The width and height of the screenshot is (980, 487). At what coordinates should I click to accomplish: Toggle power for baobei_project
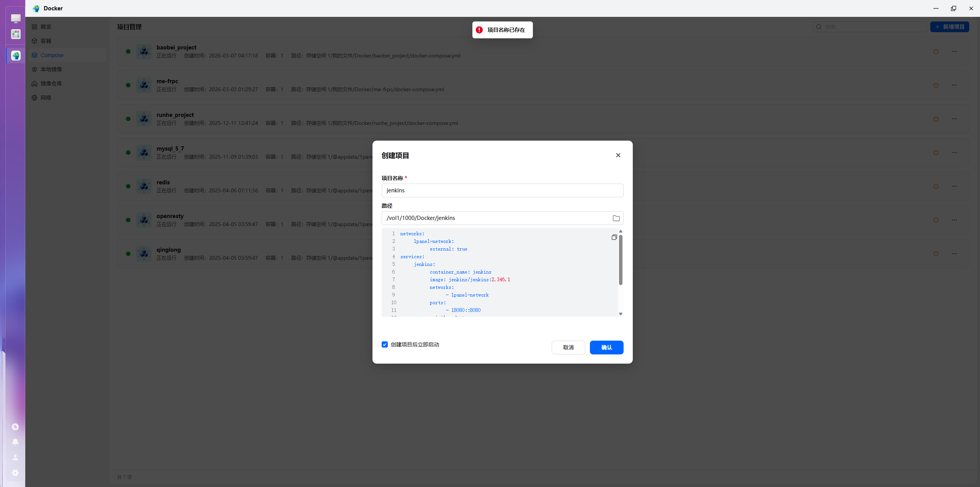(x=936, y=51)
